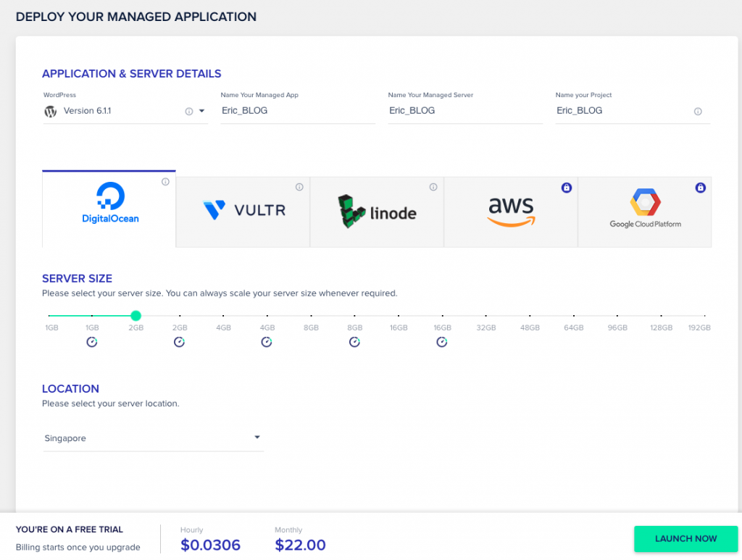Screen dimensions: 742x560
Task: Click the speedometer icon under second 1GB
Action: (92, 342)
